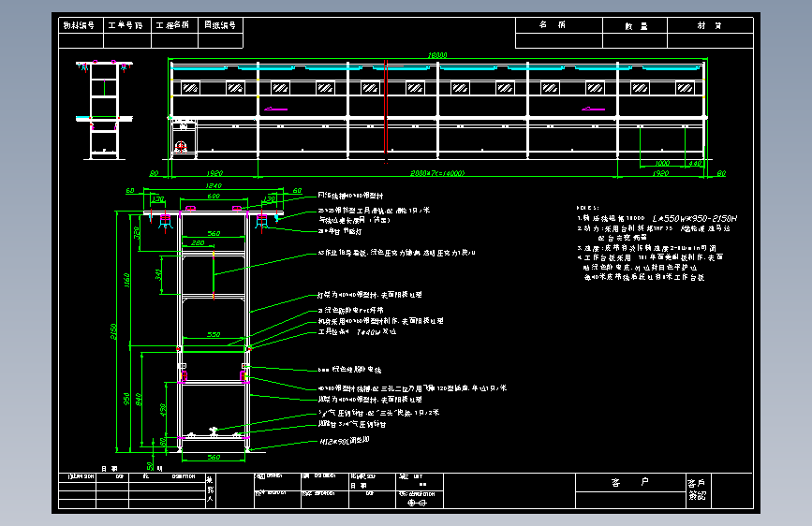812x526 pixels.
Task: Select the 950 working height dimension
Action: click(126, 399)
